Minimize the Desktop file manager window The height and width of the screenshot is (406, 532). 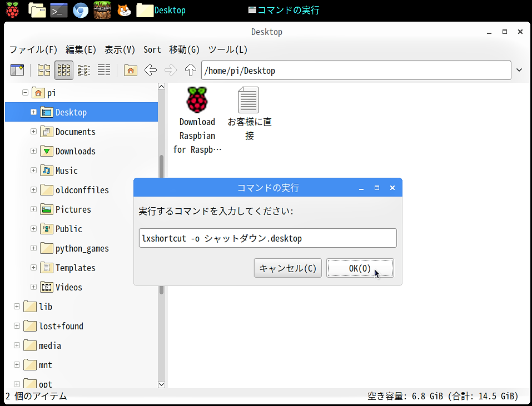click(x=489, y=32)
